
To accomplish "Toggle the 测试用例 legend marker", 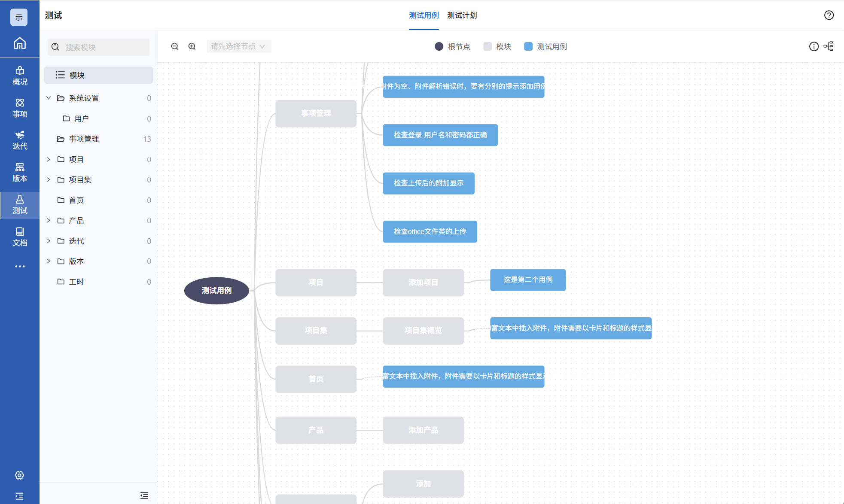I will 528,46.
